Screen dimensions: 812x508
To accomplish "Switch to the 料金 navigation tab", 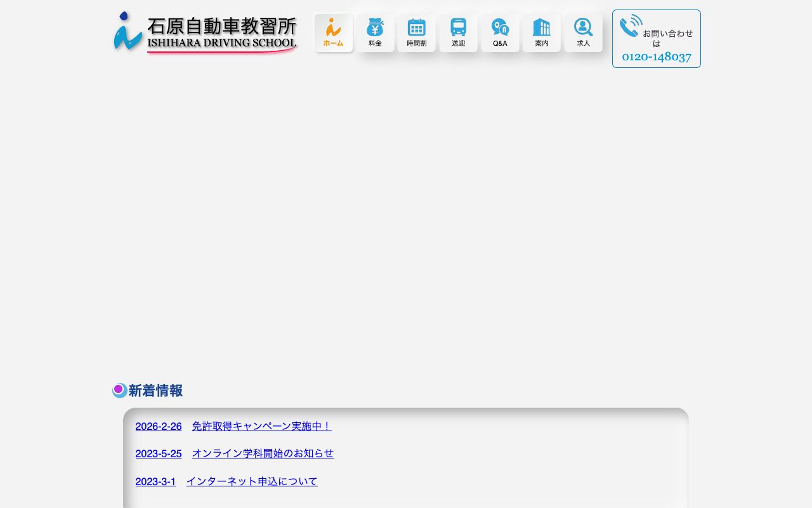I will (375, 33).
